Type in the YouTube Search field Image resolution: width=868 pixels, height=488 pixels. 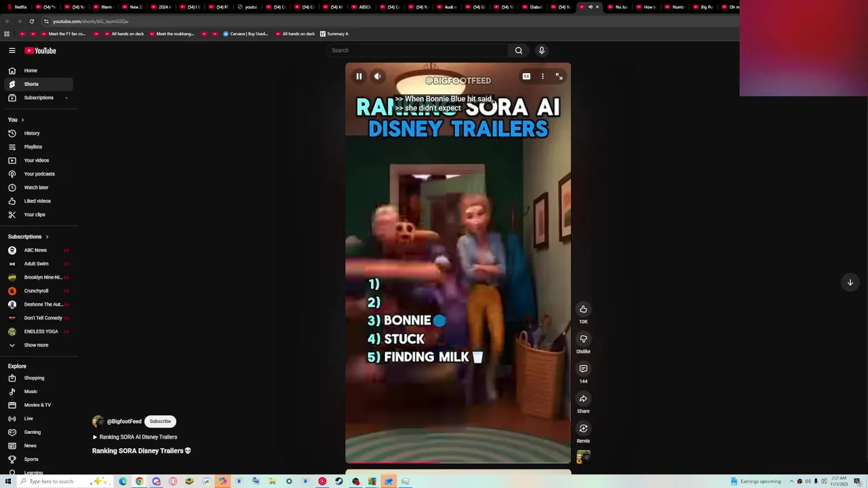(x=417, y=50)
